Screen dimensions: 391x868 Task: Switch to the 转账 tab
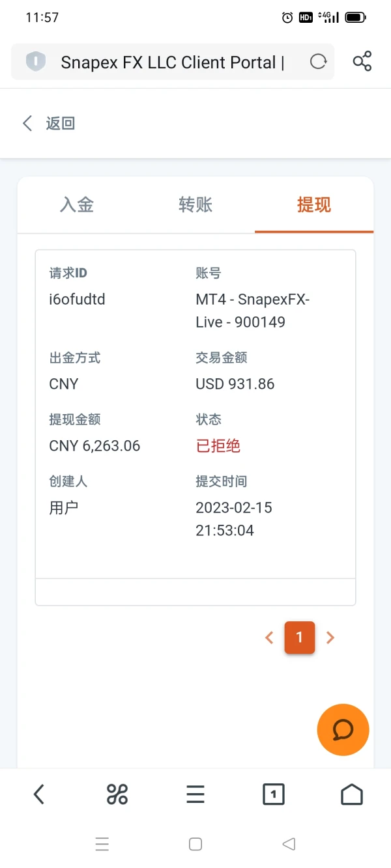point(195,205)
